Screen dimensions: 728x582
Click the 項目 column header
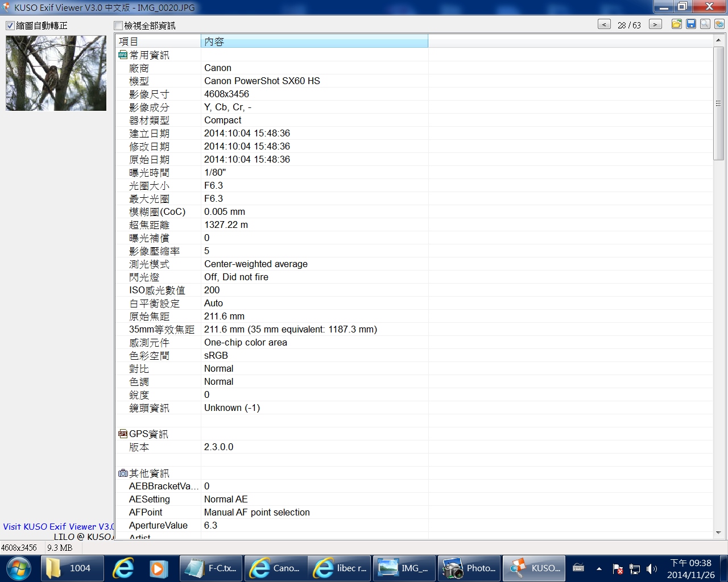(158, 41)
